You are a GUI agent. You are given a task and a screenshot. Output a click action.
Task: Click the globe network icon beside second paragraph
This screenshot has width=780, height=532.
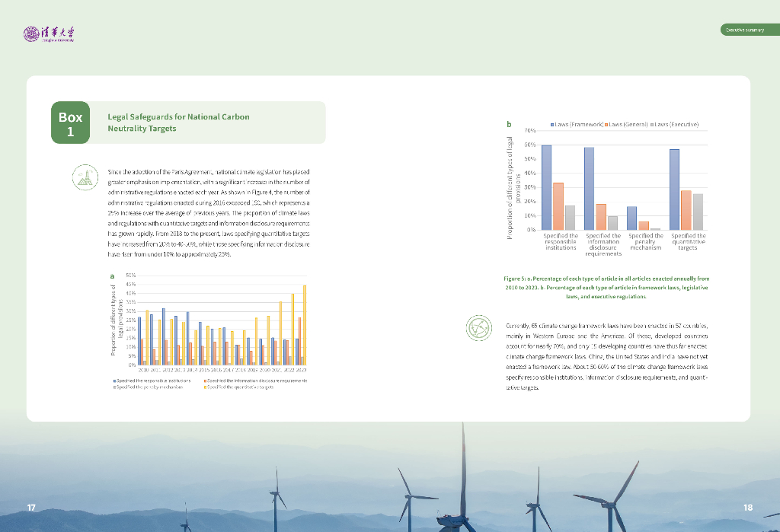pyautogui.click(x=480, y=328)
